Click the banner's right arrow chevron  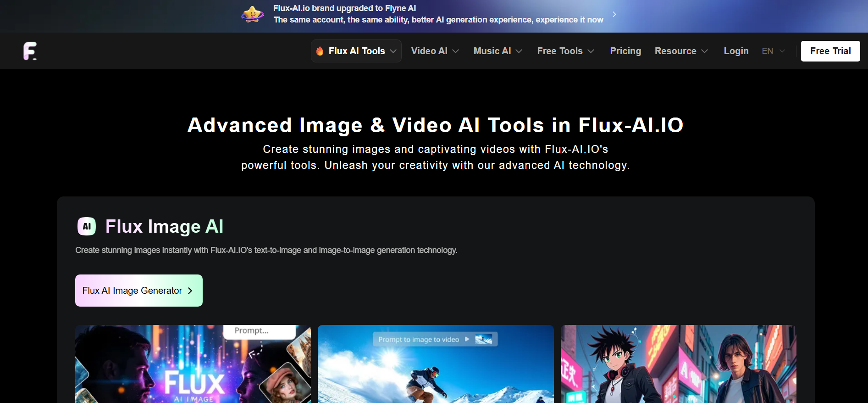pos(614,14)
